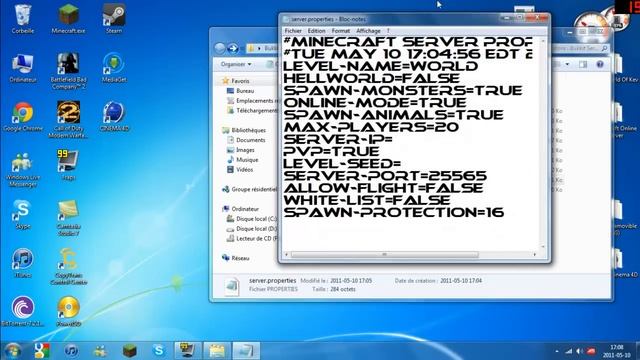Open the Corbeille recycle bin icon
Image resolution: width=640 pixels, height=360 pixels.
[x=23, y=18]
